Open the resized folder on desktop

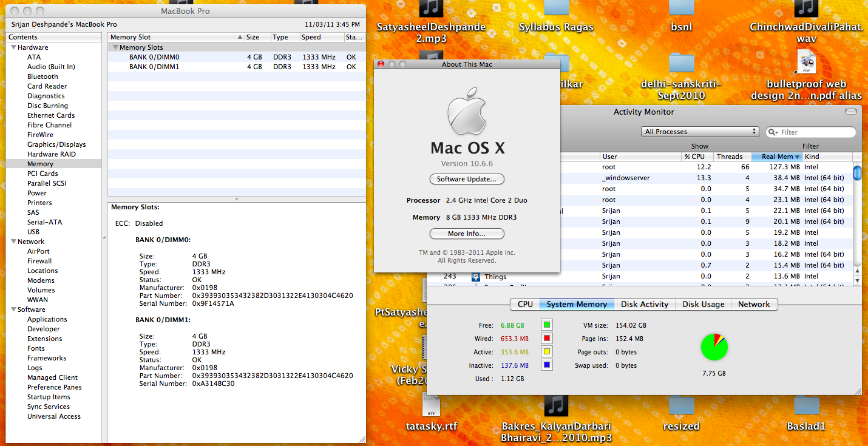coord(681,404)
